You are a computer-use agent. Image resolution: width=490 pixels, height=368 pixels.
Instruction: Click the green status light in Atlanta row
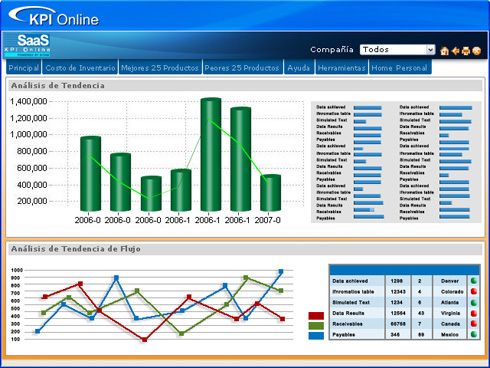pos(474,302)
